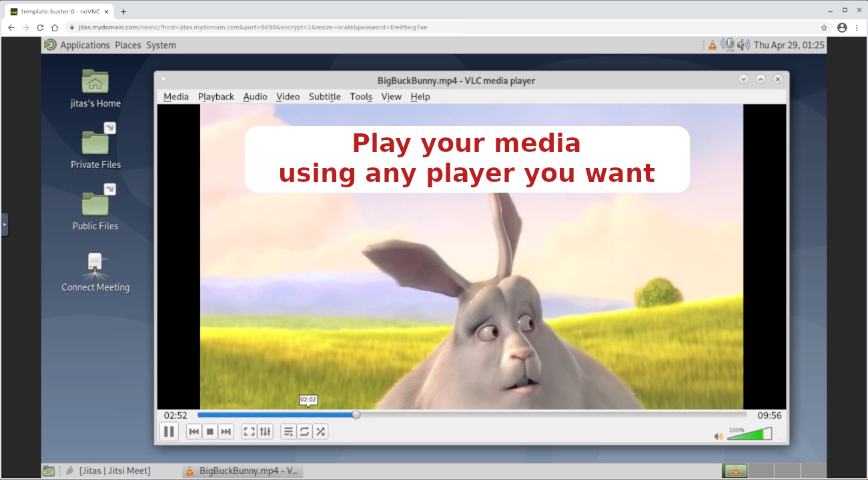The image size is (868, 480).
Task: Mute audio with speaker icon
Action: (x=719, y=437)
